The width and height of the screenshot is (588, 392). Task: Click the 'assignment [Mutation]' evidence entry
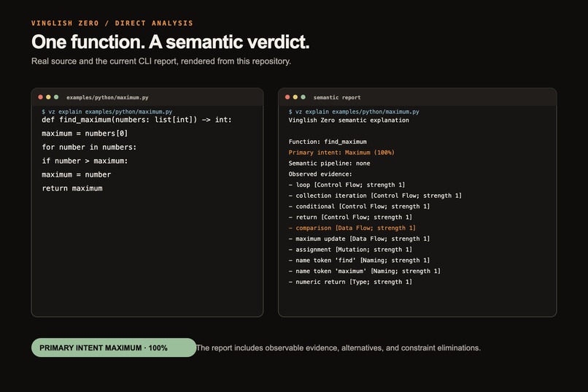[350, 250]
